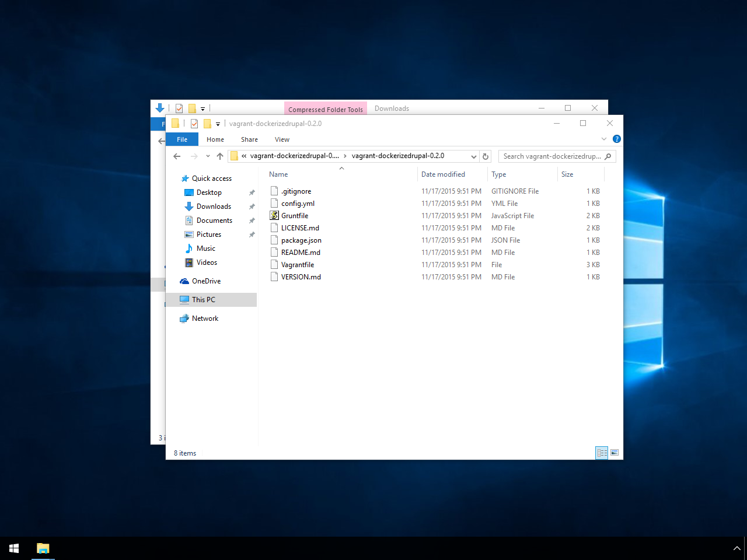Viewport: 747px width, 560px height.
Task: Open Compressed Folder Tools tab in Downloads window
Action: tap(326, 109)
